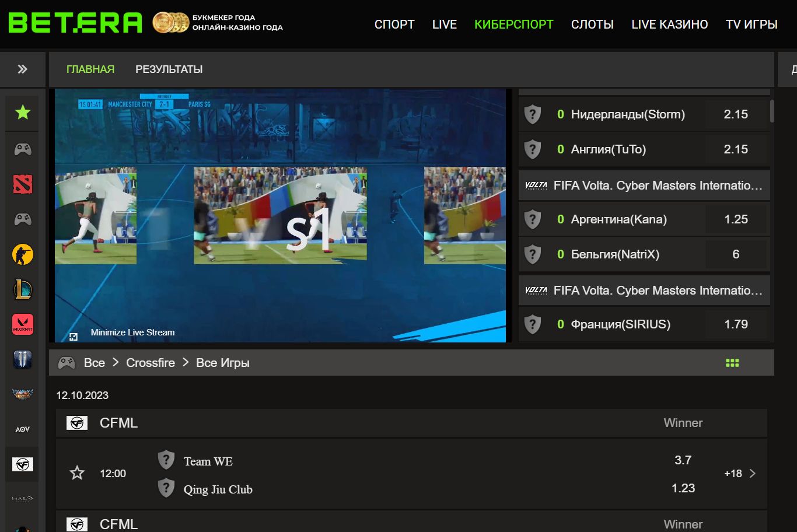Show +18 more markets for Team WE match
Image resolution: width=797 pixels, height=532 pixels.
pos(740,474)
